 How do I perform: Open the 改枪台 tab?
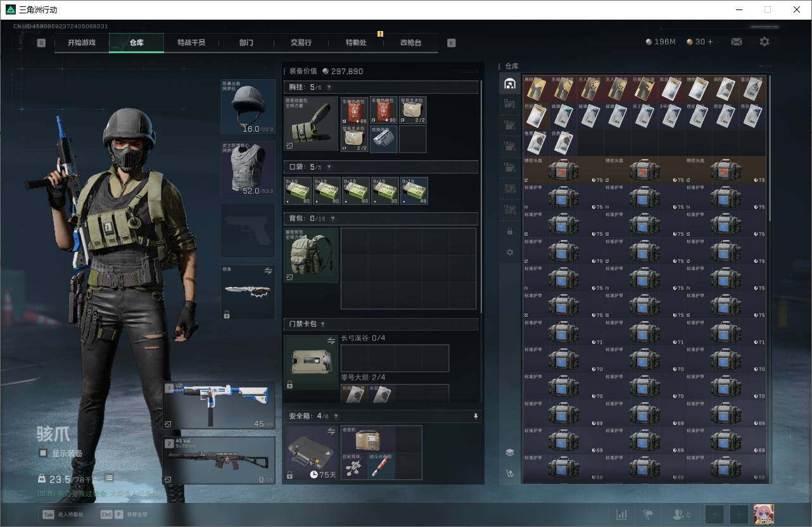[410, 43]
